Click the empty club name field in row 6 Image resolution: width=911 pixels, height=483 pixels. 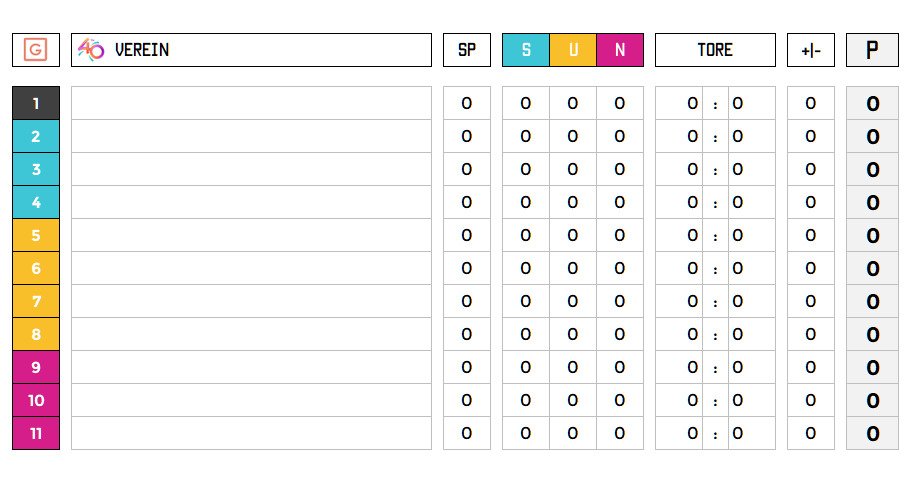(251, 268)
